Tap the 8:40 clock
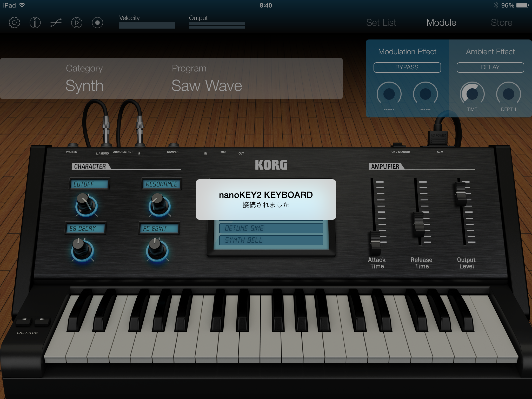Image resolution: width=532 pixels, height=399 pixels. [266, 5]
